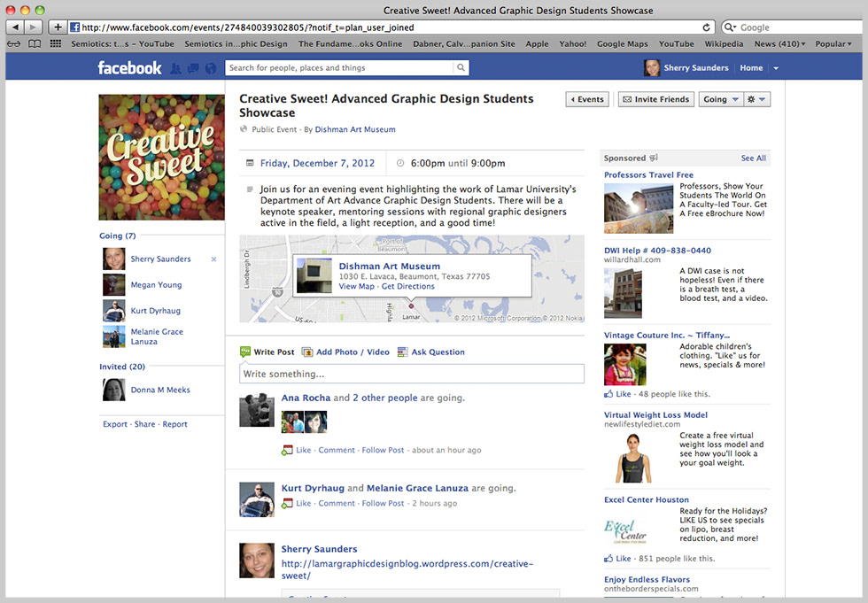Go back with Safari back arrow
Image resolution: width=868 pixels, height=603 pixels.
15,27
